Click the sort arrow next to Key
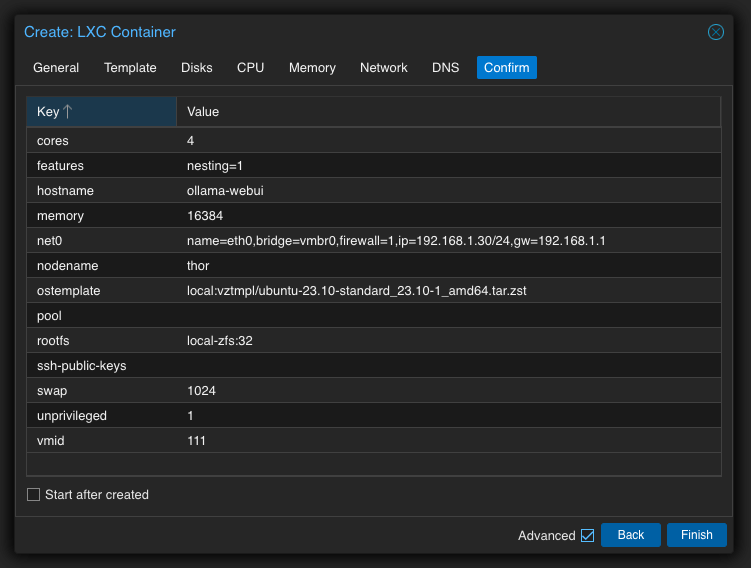Viewport: 751px width, 568px height. [x=68, y=111]
